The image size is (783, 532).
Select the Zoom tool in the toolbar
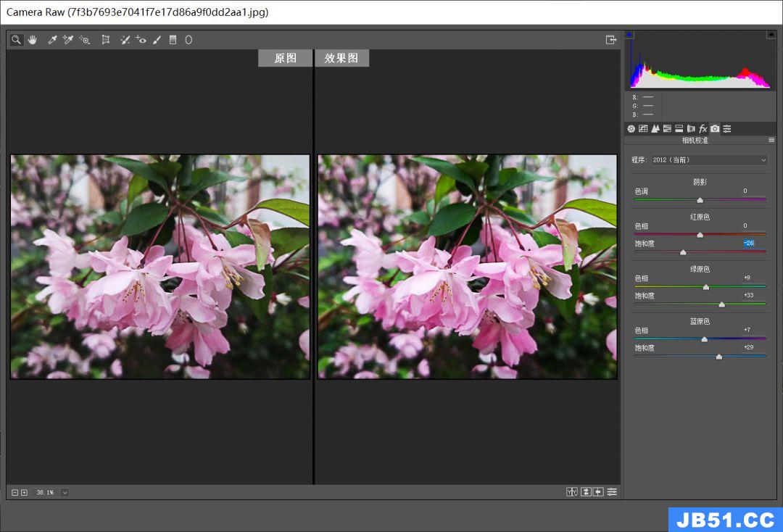click(16, 40)
